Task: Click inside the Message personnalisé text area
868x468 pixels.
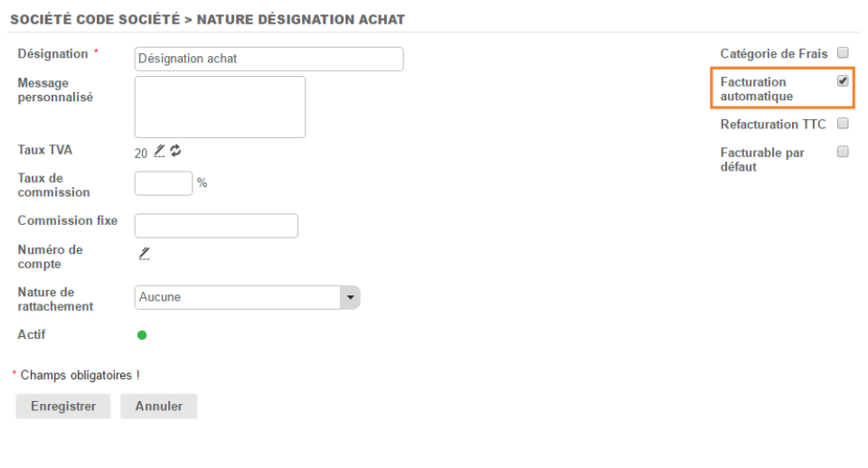Action: (220, 107)
